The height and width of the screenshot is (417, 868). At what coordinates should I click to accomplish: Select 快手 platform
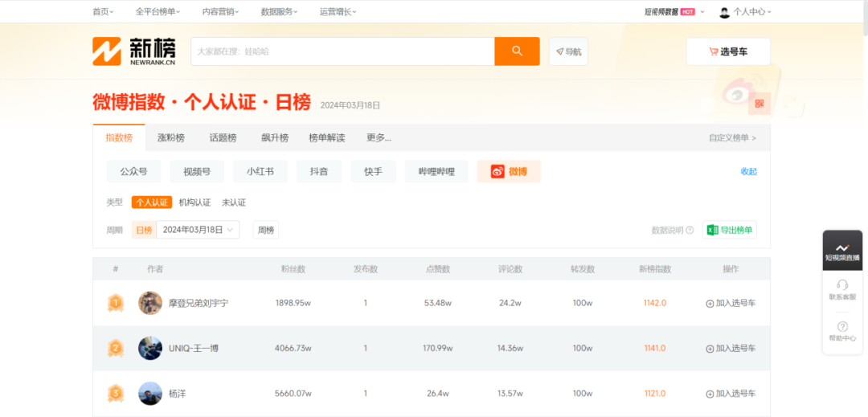click(x=373, y=171)
